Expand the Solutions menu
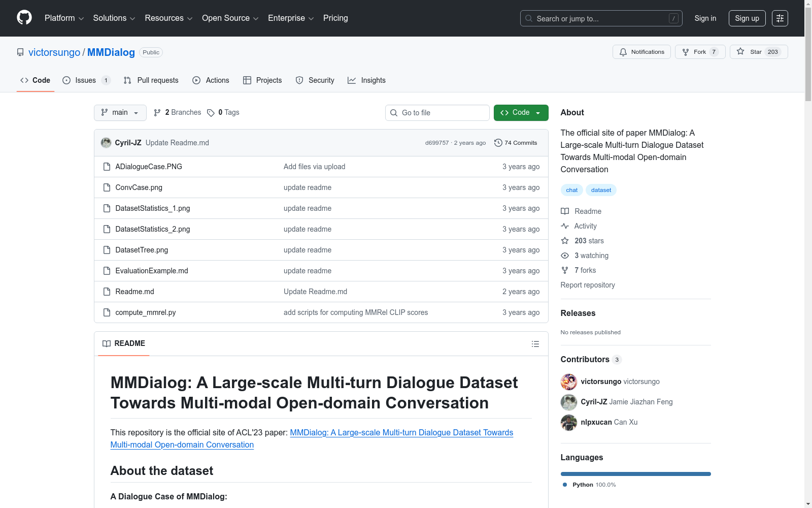This screenshot has height=508, width=812. [114, 18]
